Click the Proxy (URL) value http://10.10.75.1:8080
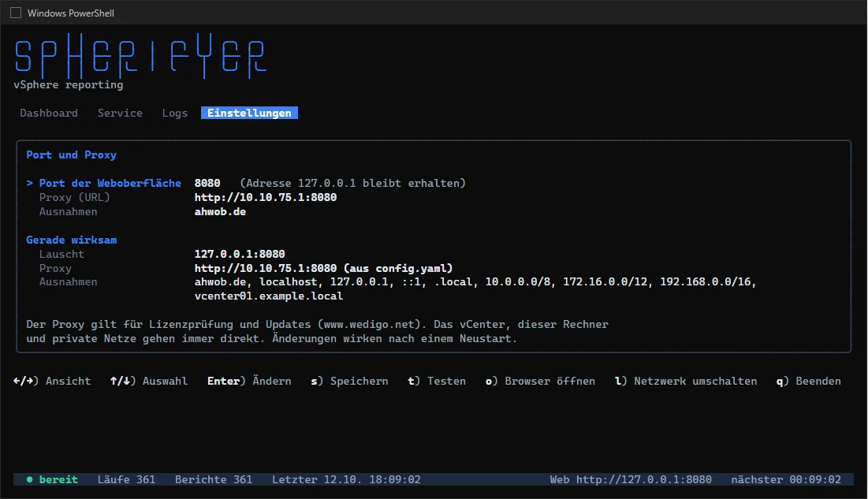Image resolution: width=868 pixels, height=499 pixels. click(266, 197)
